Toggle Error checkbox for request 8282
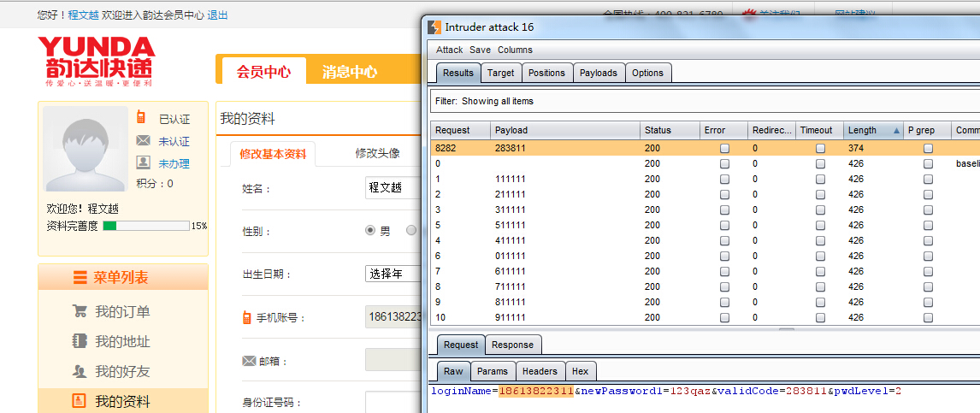This screenshot has height=413, width=980. coord(724,148)
